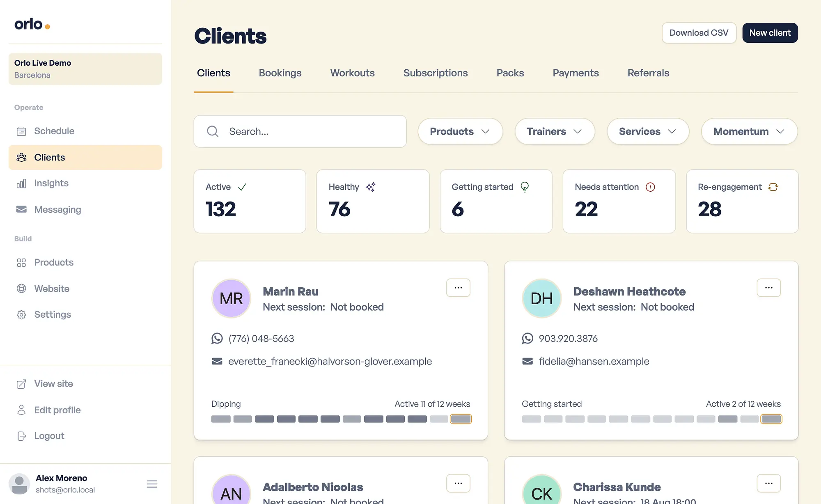821x504 pixels.
Task: Open more options for Marin Rau
Action: tap(458, 288)
